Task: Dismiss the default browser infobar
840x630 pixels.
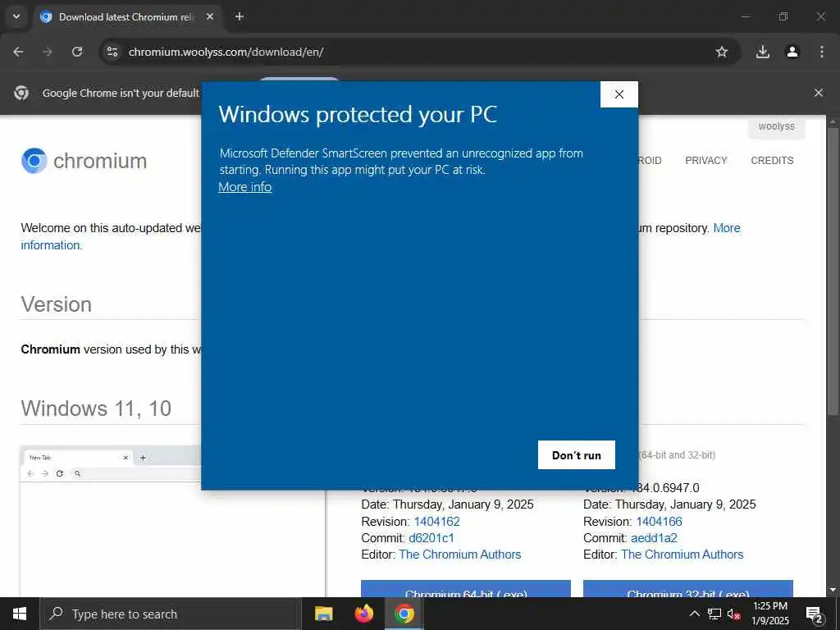Action: pyautogui.click(x=819, y=93)
